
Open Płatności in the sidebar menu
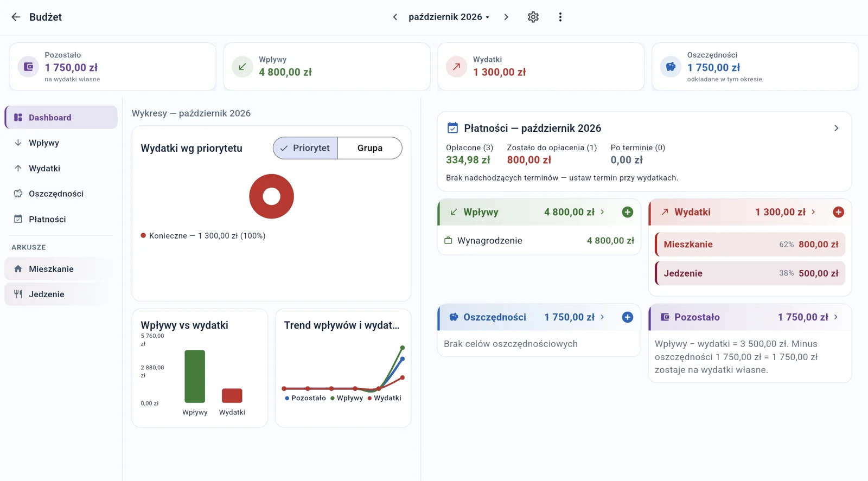click(61, 219)
